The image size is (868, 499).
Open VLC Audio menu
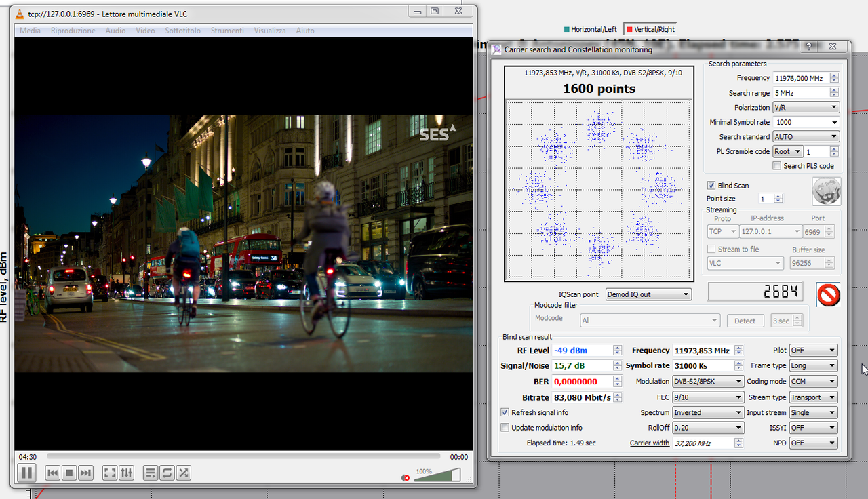pos(115,31)
